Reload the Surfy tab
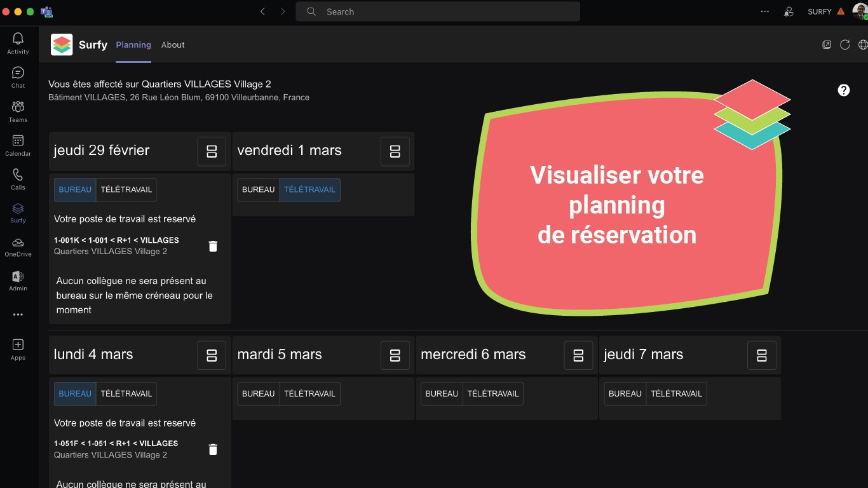The image size is (868, 488). [845, 44]
